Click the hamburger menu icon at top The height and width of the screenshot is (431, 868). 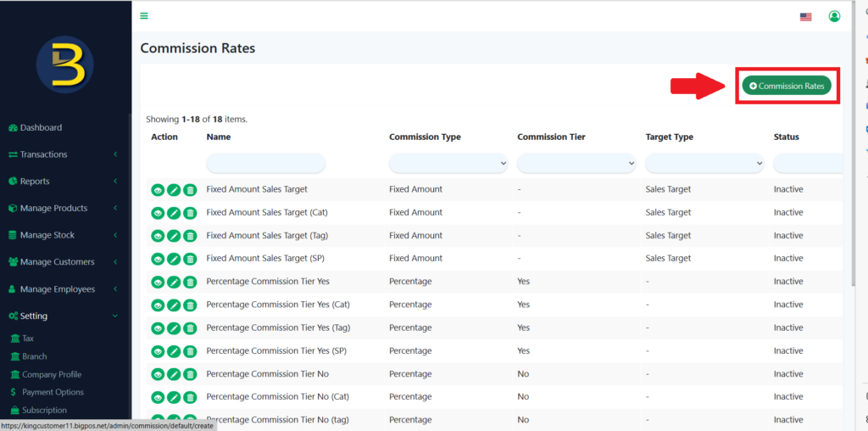click(144, 16)
